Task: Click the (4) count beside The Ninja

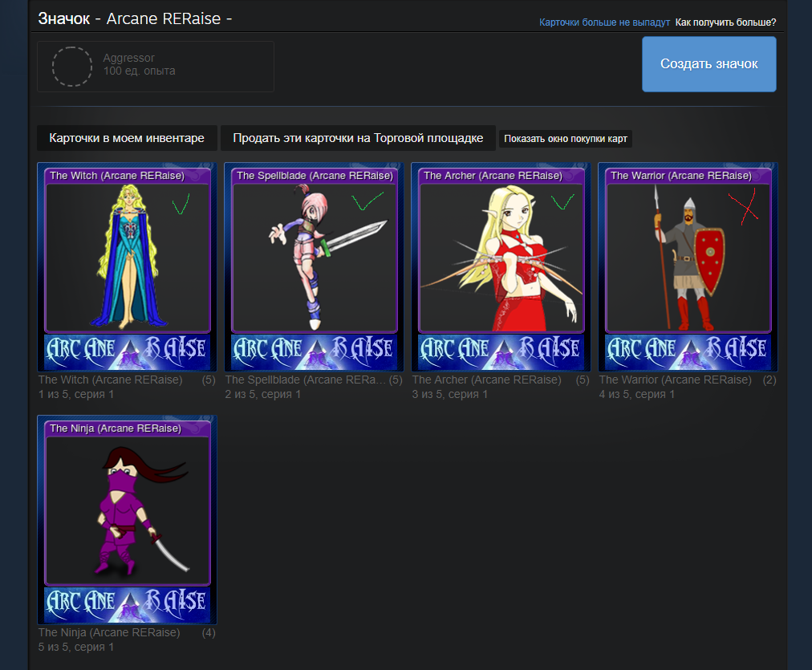Action: (209, 632)
